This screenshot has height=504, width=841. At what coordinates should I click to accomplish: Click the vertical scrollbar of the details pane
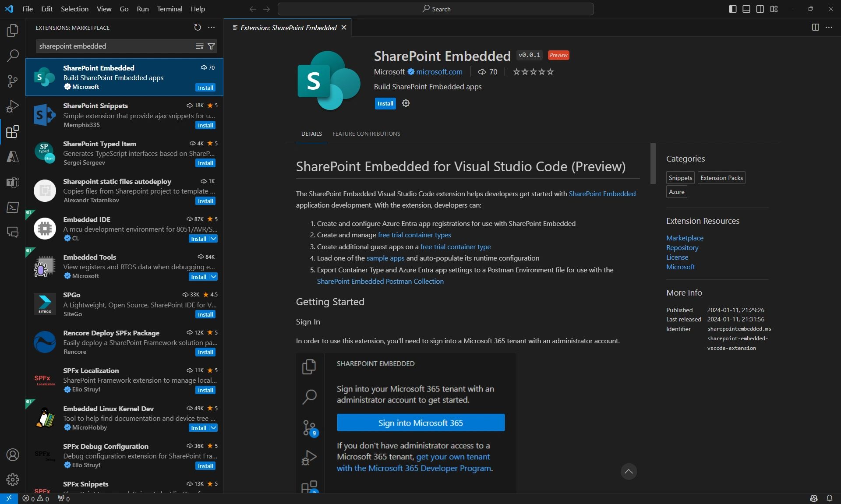pyautogui.click(x=652, y=164)
